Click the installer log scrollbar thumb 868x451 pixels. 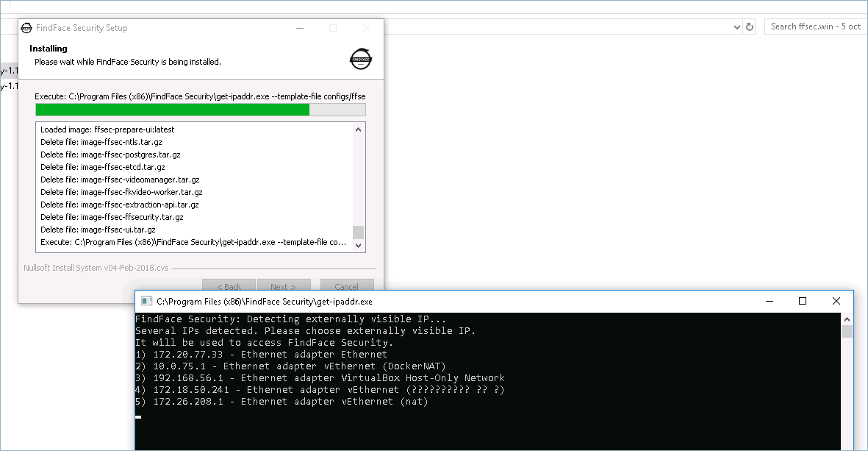click(358, 232)
